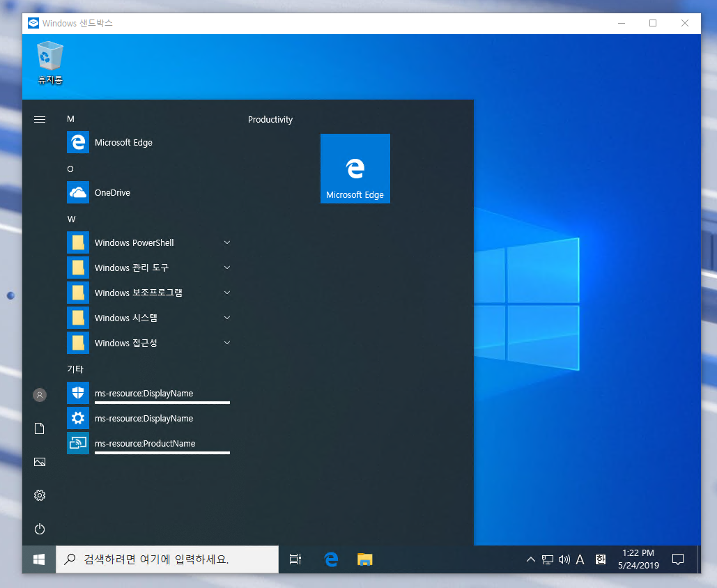Expand the Start menu hamburger button
The width and height of the screenshot is (717, 588).
[x=40, y=120]
